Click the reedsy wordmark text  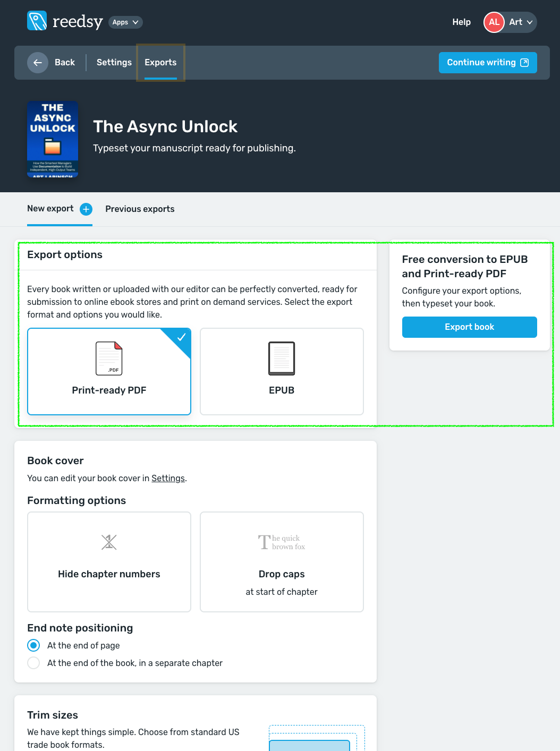coord(78,22)
